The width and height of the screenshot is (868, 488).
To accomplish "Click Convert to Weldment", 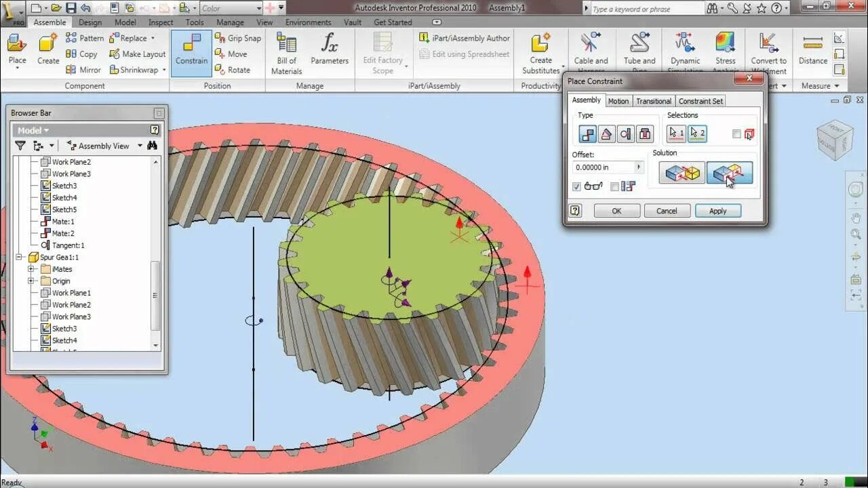I will pos(768,53).
